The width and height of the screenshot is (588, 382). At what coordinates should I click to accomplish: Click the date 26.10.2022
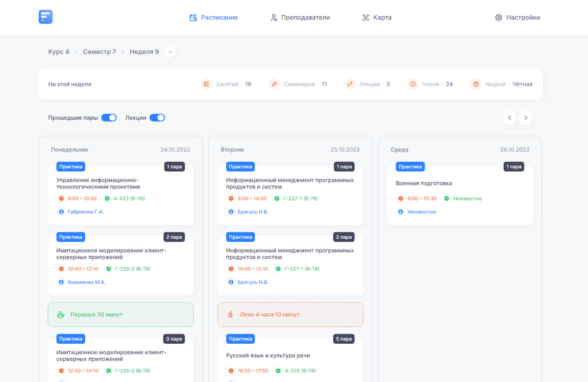pyautogui.click(x=515, y=150)
